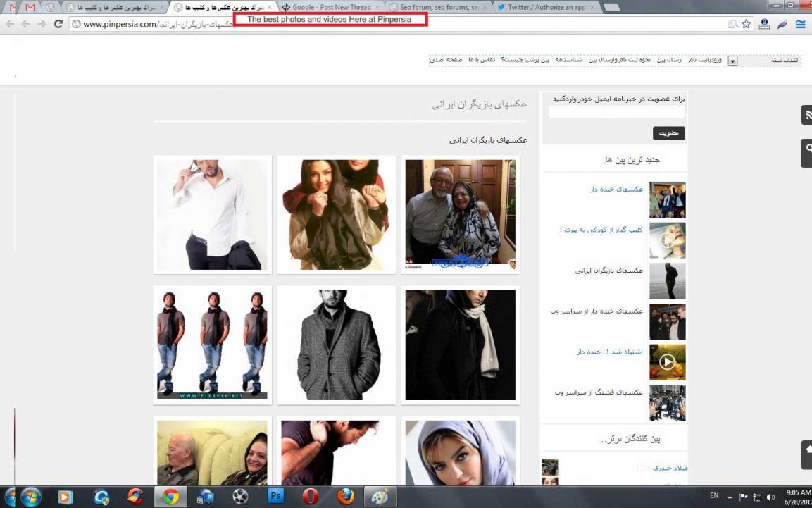The image size is (812, 508).
Task: Open the film reel app in taskbar
Action: point(239,497)
